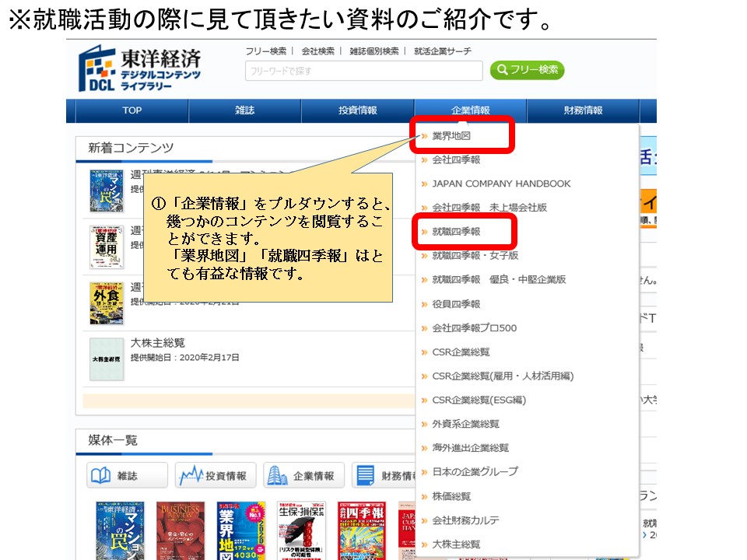The image size is (747, 560).
Task: Open the 大株主総覧 cover thumbnail
Action: 107,359
